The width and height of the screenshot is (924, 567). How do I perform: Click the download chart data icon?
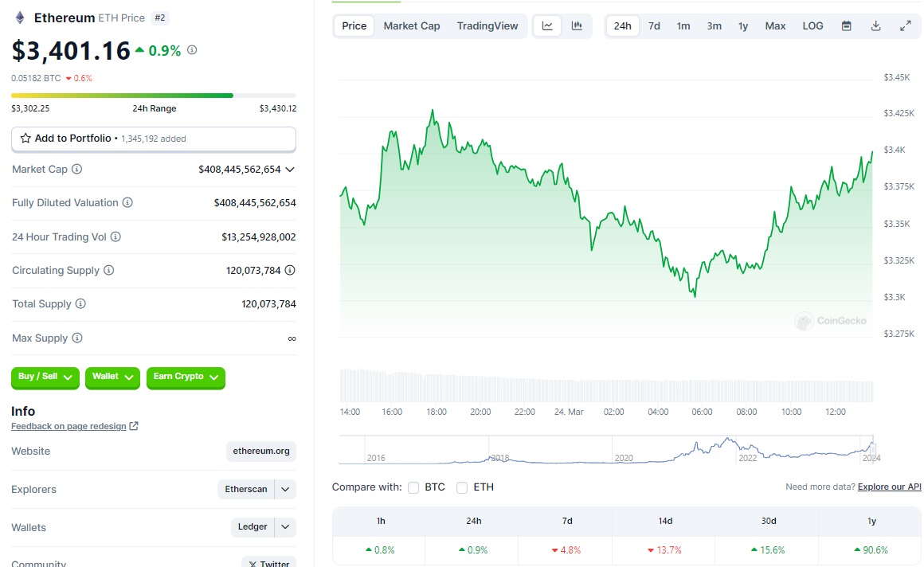click(875, 26)
